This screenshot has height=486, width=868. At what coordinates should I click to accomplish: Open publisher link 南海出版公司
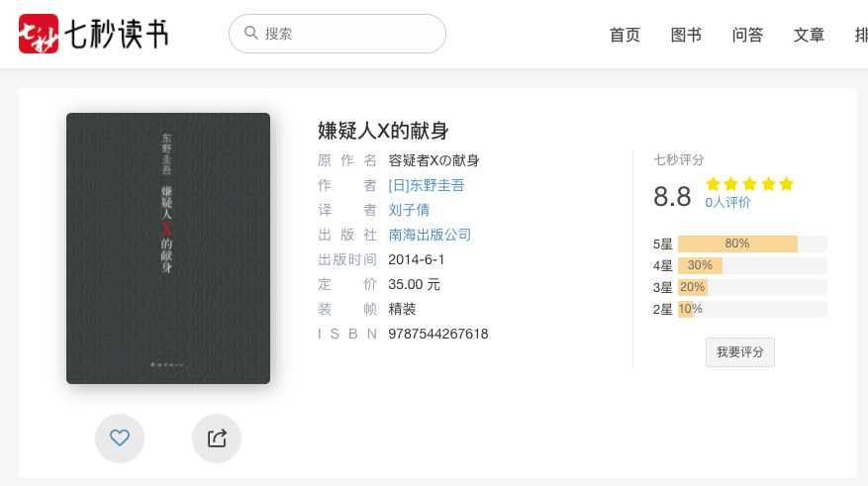pos(430,235)
